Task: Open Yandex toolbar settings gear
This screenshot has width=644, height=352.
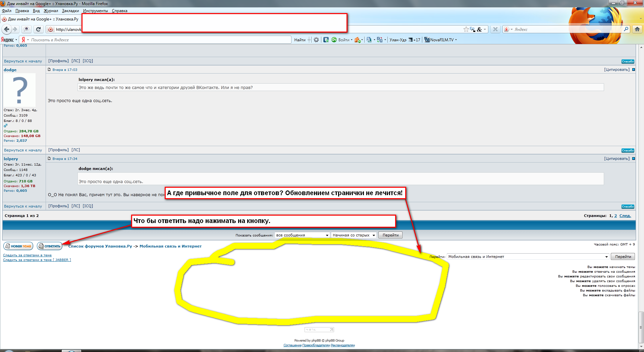Action: click(316, 40)
